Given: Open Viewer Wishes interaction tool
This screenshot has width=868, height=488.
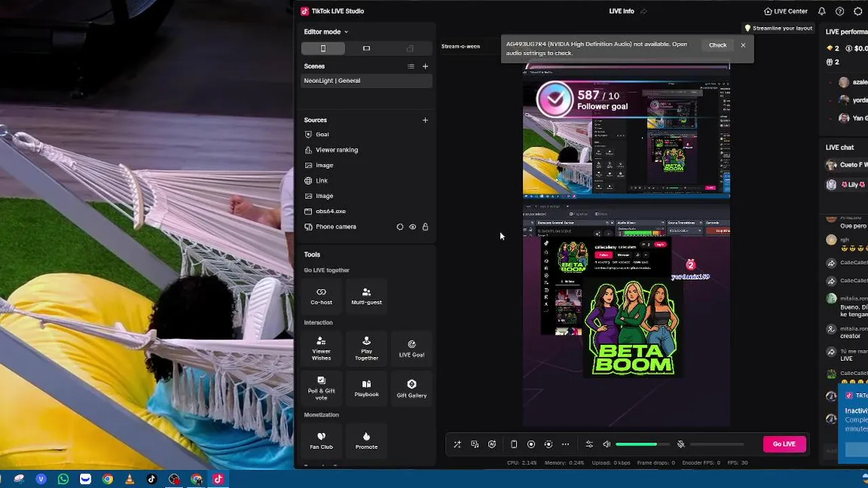Looking at the screenshot, I should [x=321, y=348].
